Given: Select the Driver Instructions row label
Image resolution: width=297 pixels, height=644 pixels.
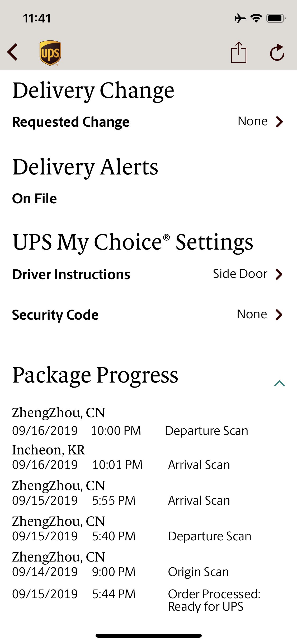Looking at the screenshot, I should tap(71, 274).
